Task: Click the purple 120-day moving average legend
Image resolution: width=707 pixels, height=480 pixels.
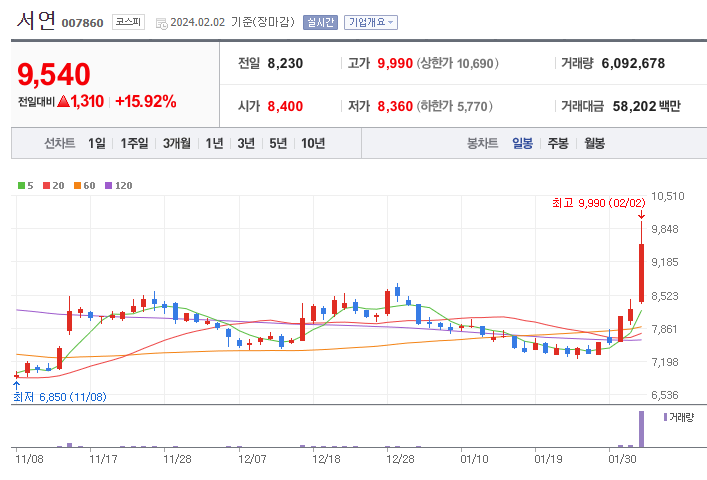Action: pos(119,185)
